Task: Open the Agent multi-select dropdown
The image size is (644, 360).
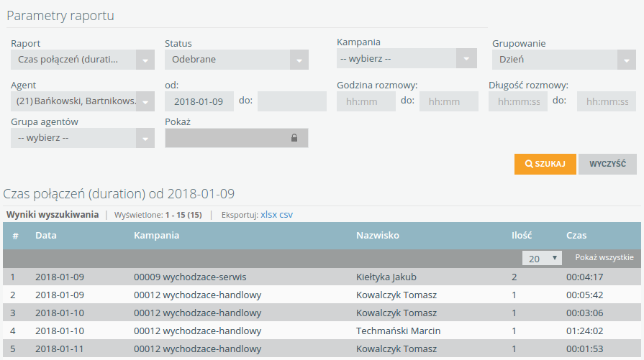Action: [83, 102]
